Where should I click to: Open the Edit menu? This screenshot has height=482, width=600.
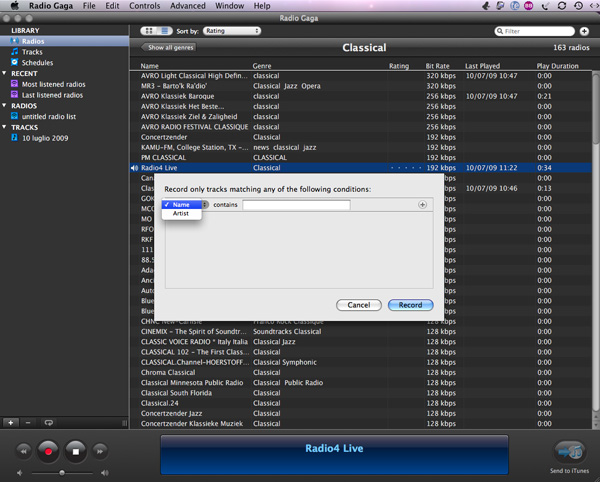point(112,6)
